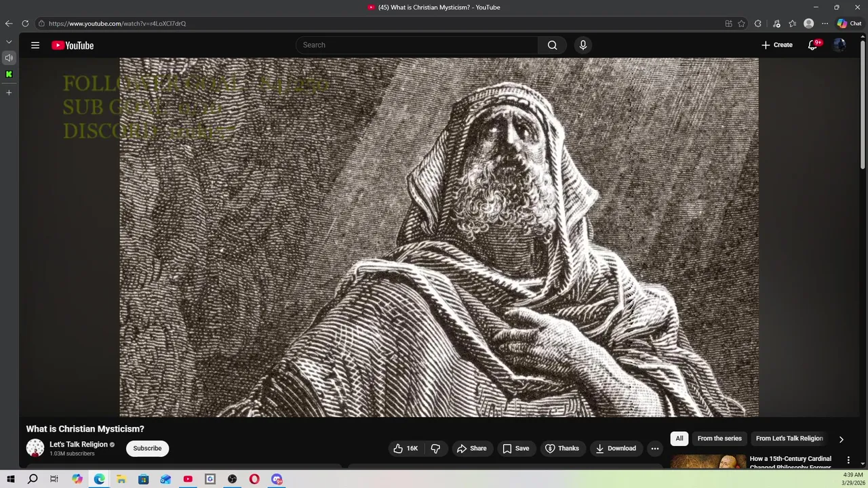868x488 pixels.
Task: Save video to a playlist
Action: click(516, 448)
